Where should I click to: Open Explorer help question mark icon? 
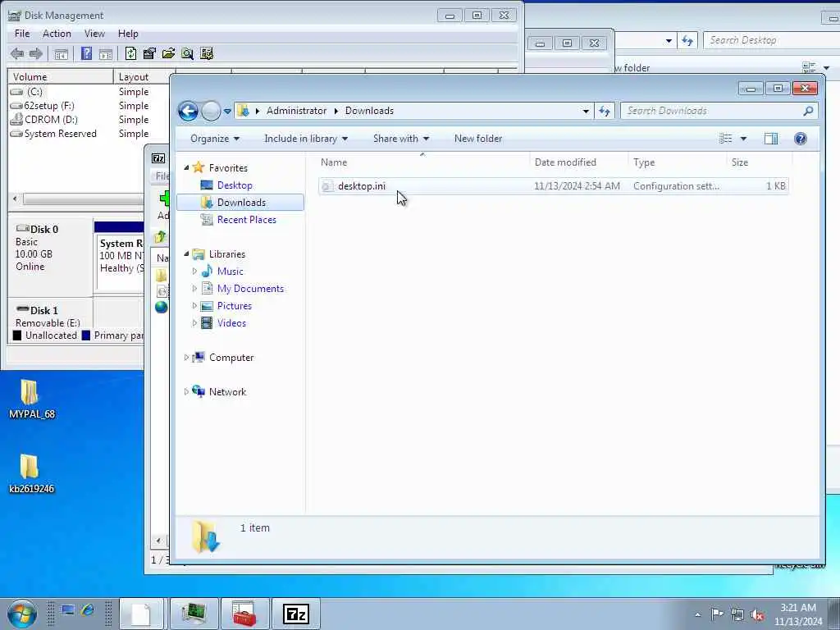point(801,139)
